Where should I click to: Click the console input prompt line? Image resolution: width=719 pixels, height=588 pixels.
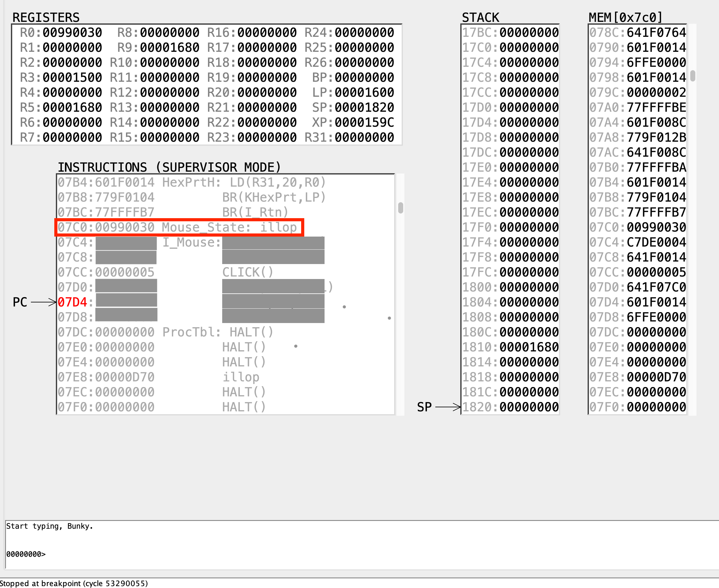[26, 554]
